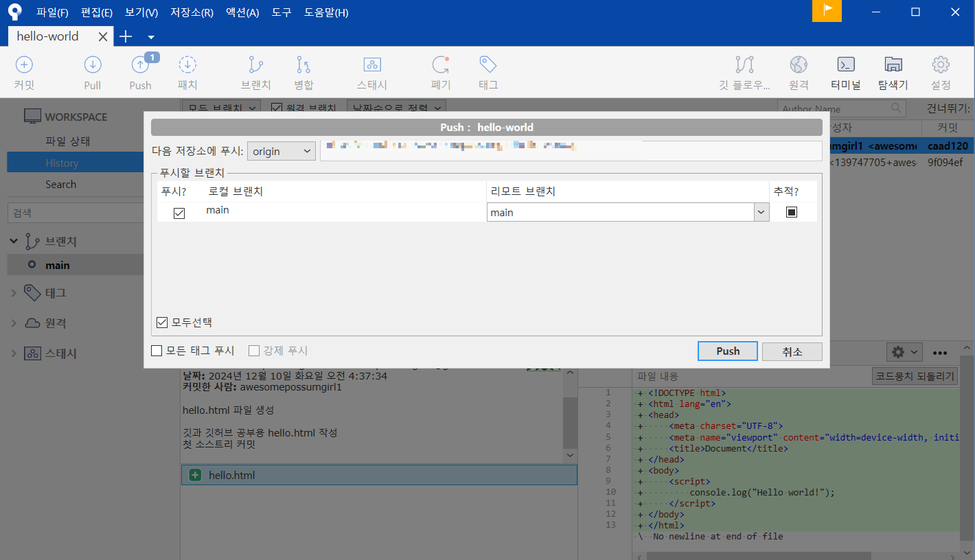Screen dimensions: 975x560
Task: Click the Author Name search field
Action: [842, 108]
